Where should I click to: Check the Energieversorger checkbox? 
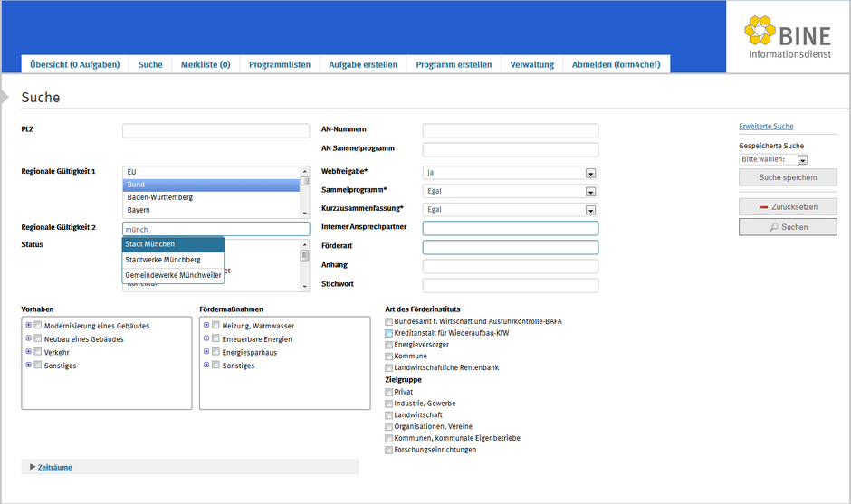(388, 345)
